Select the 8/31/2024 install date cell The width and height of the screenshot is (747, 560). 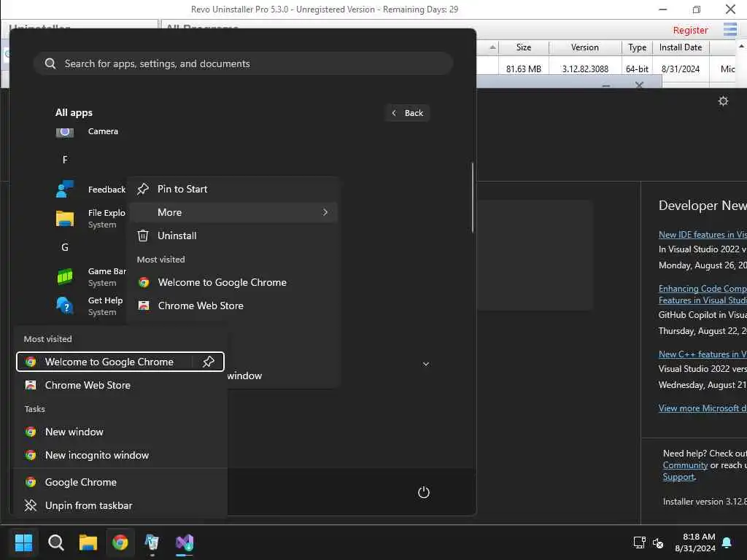point(681,69)
